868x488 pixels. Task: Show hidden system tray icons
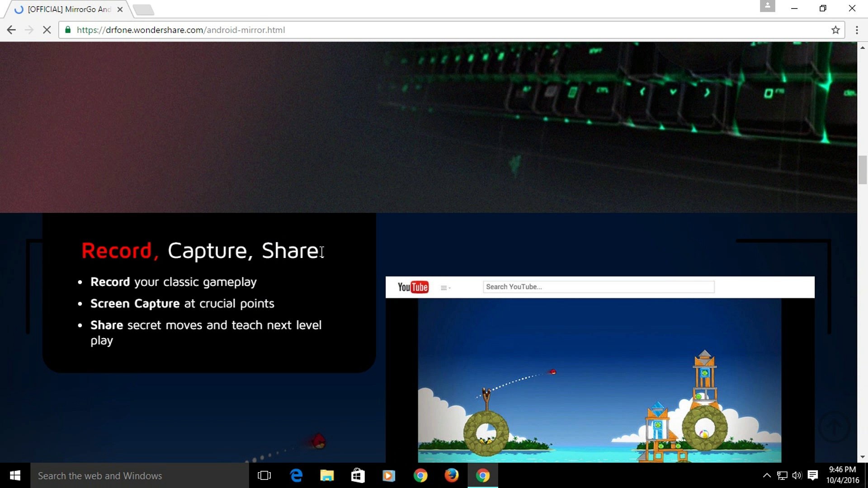767,475
